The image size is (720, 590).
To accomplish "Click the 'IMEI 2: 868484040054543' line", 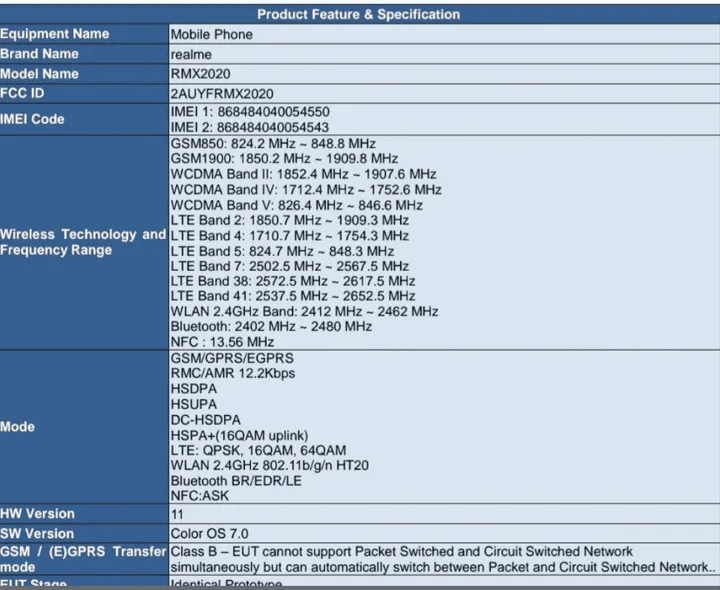I will pos(250,127).
